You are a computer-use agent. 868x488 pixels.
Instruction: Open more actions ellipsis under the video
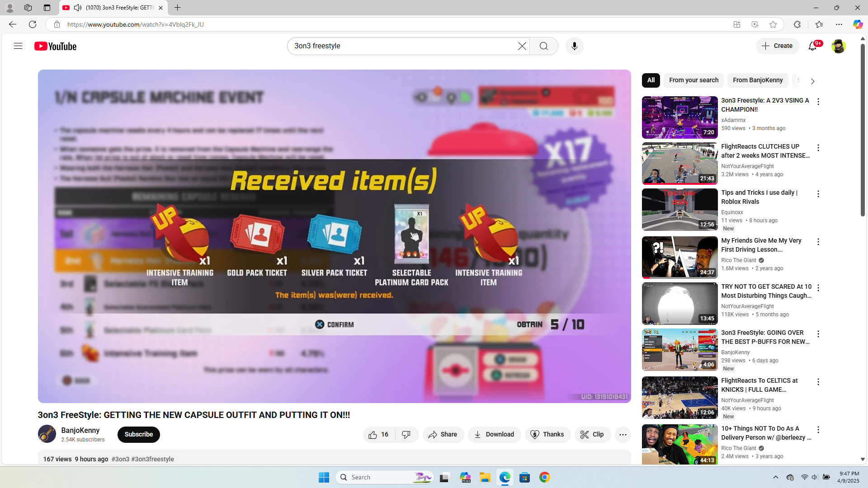(x=623, y=435)
